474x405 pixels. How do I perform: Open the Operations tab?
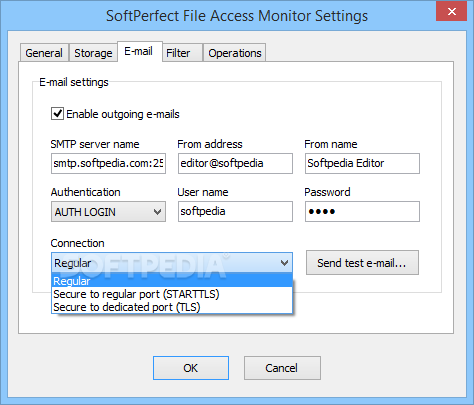(235, 53)
